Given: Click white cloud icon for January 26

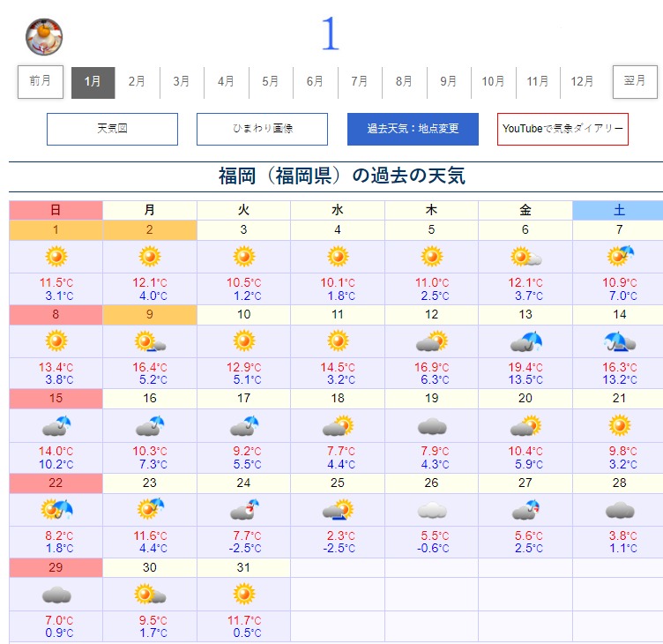Looking at the screenshot, I should [432, 511].
